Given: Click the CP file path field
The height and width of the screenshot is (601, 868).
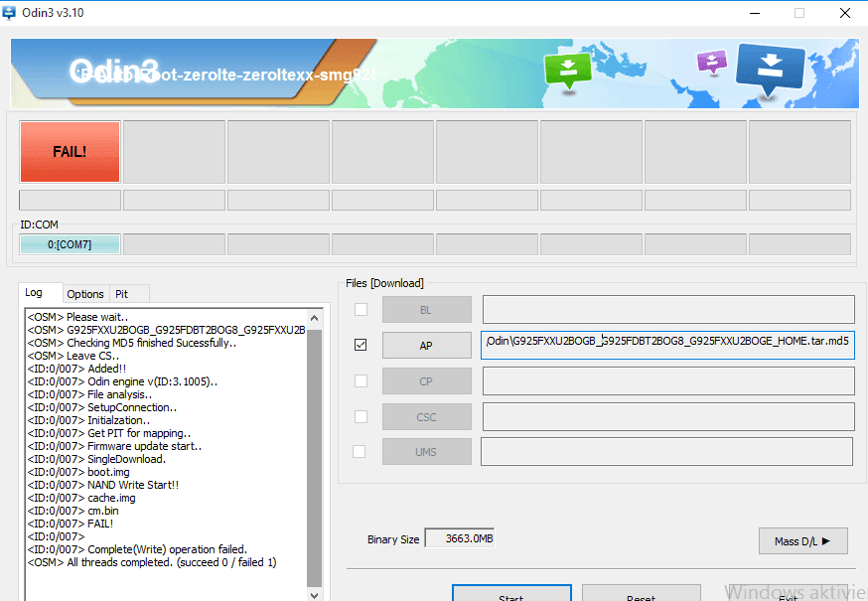Looking at the screenshot, I should (668, 381).
